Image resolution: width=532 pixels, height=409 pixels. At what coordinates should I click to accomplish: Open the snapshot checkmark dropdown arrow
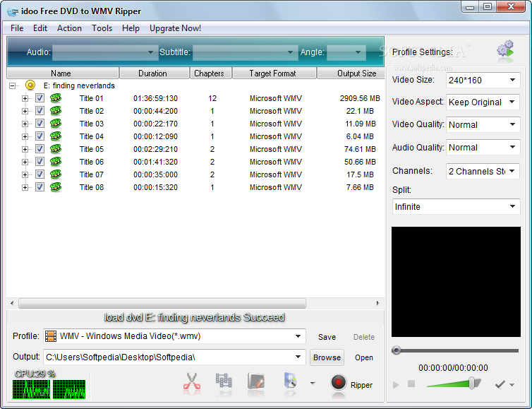coord(512,385)
